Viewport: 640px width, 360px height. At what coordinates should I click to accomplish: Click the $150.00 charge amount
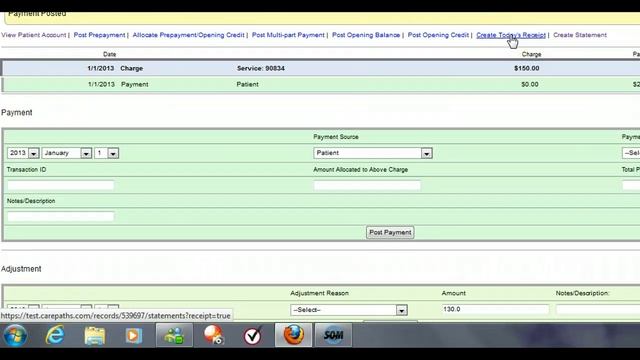coord(527,68)
